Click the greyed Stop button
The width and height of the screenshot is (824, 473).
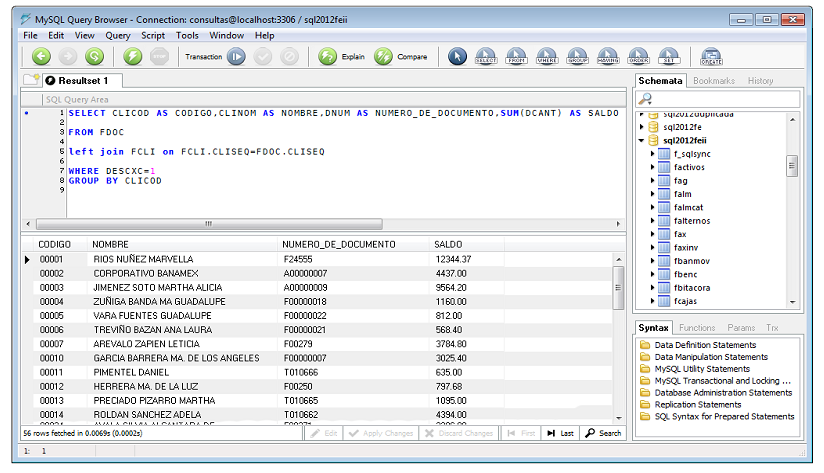pos(159,56)
